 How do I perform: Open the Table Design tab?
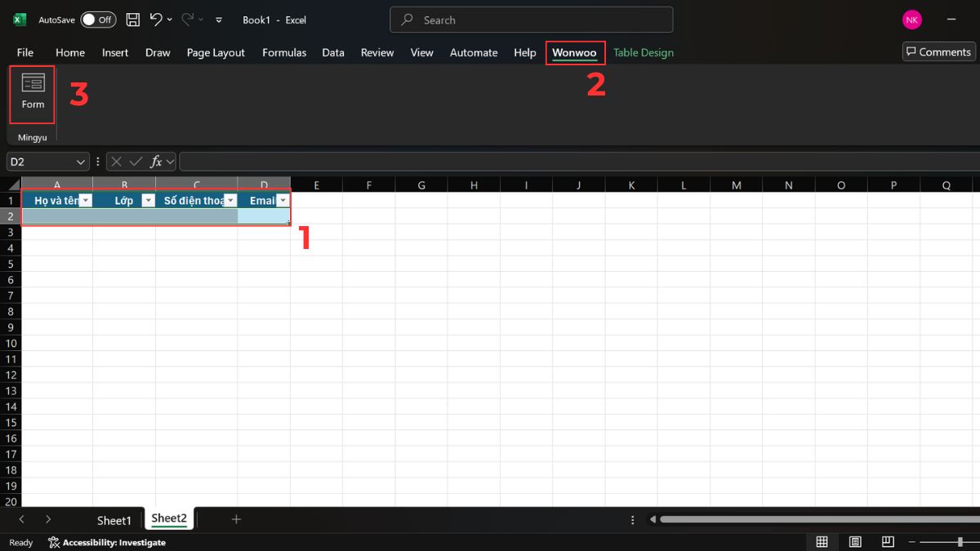[x=644, y=52]
